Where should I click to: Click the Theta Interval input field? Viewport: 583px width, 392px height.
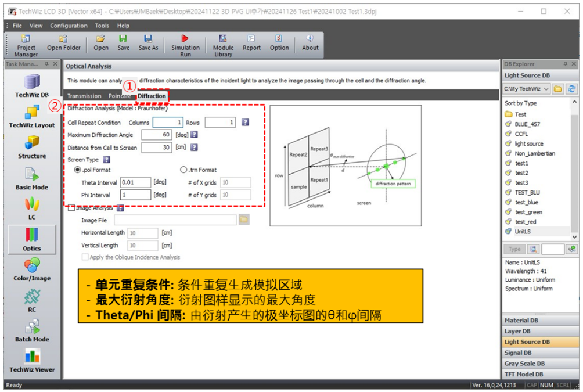point(135,182)
